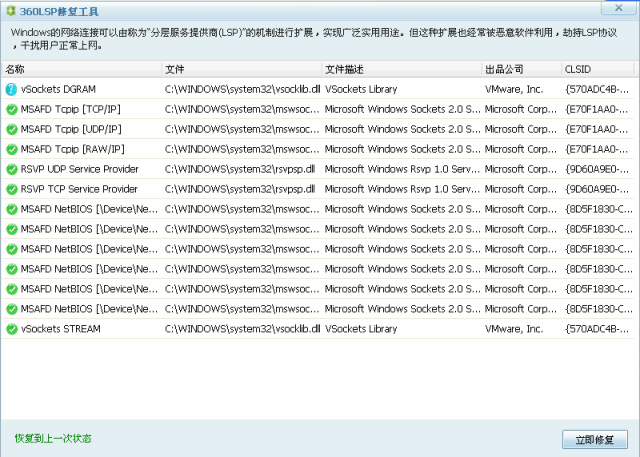Click the 立即修复 button

coord(595,439)
